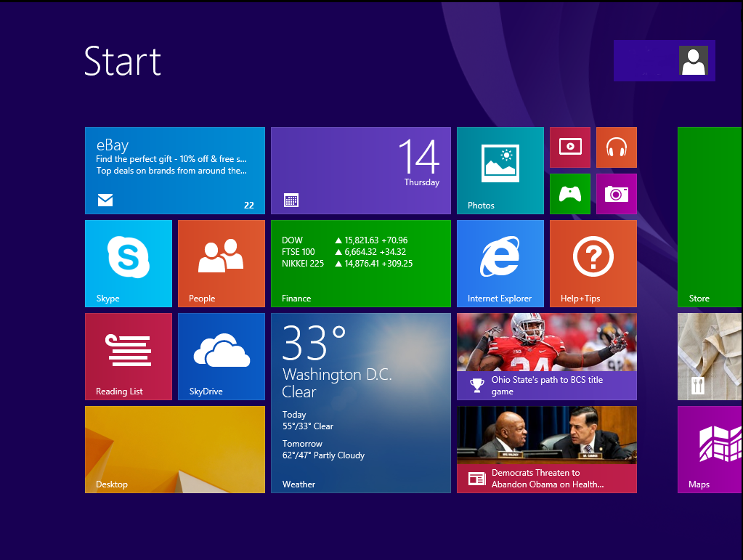Open the Video tile
The width and height of the screenshot is (743, 560).
pos(570,147)
